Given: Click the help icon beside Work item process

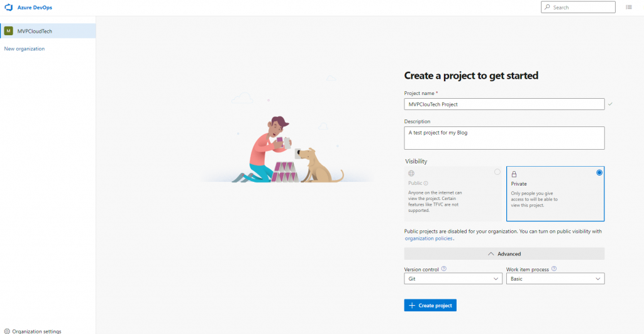Looking at the screenshot, I should (x=554, y=269).
